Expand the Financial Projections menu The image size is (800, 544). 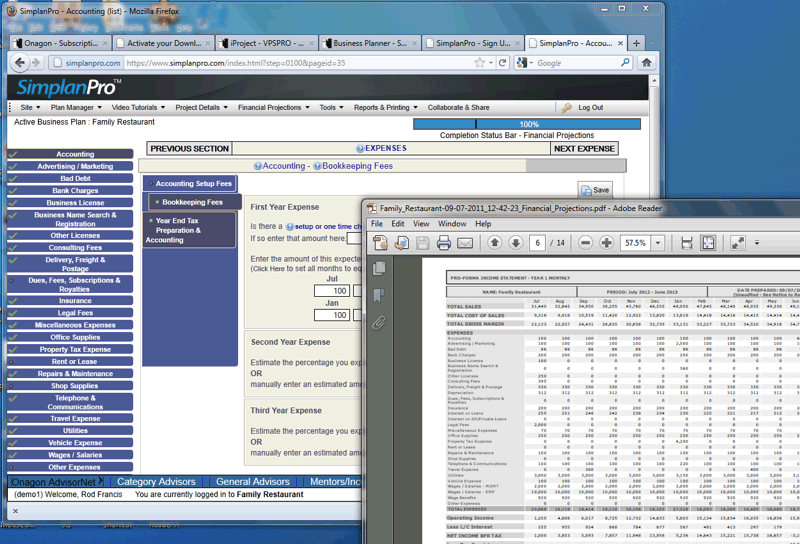[273, 108]
